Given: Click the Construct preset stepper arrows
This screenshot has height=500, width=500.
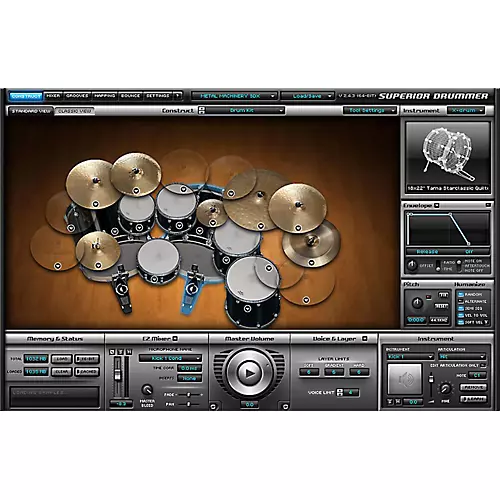Looking at the screenshot, I should pos(201,110).
